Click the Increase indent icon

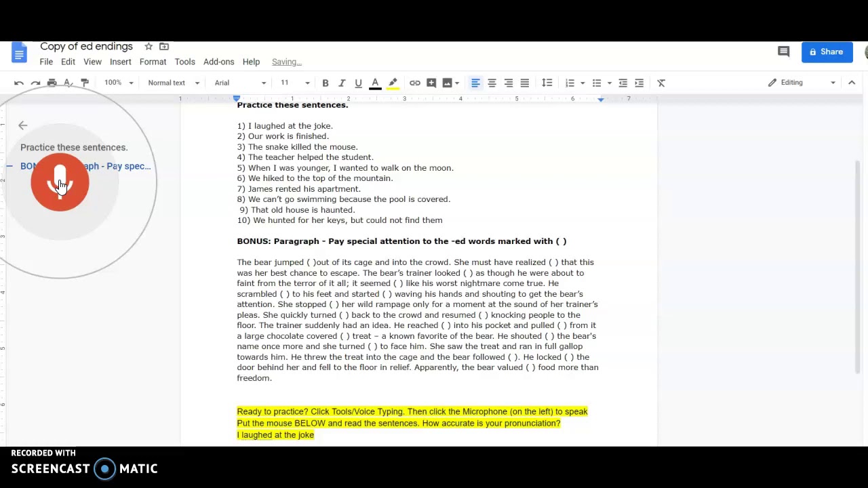click(639, 83)
